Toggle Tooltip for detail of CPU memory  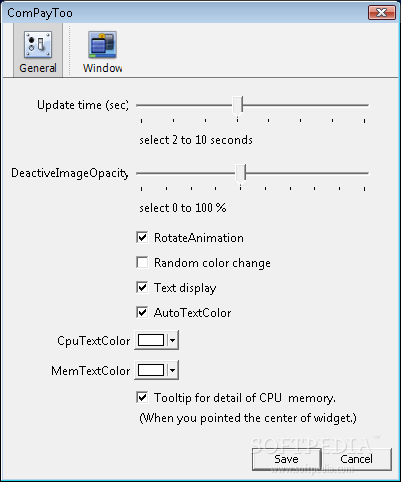pos(142,398)
